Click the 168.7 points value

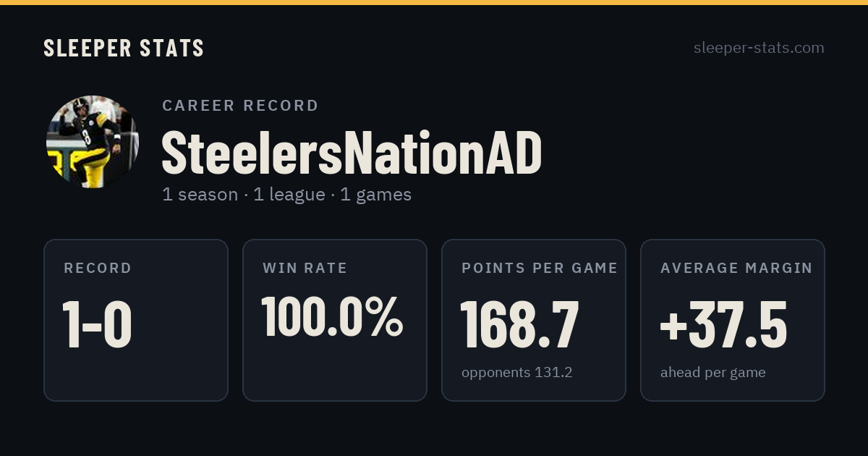[x=519, y=325]
